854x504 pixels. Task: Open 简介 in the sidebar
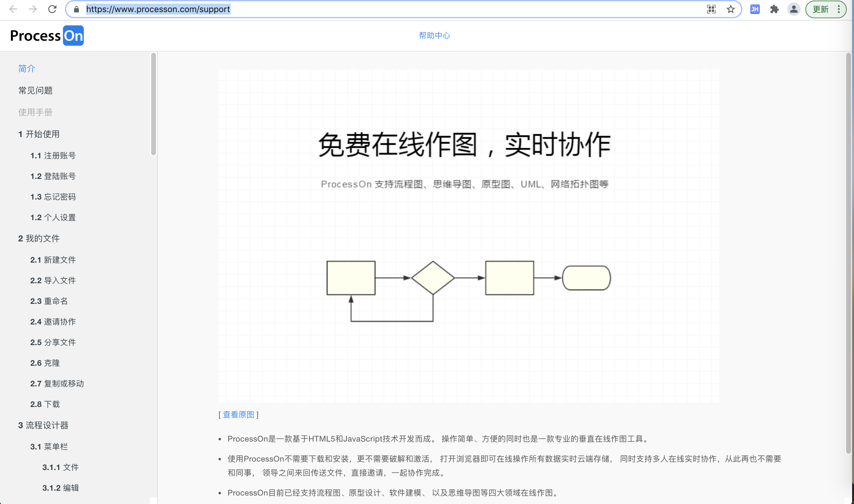[27, 69]
